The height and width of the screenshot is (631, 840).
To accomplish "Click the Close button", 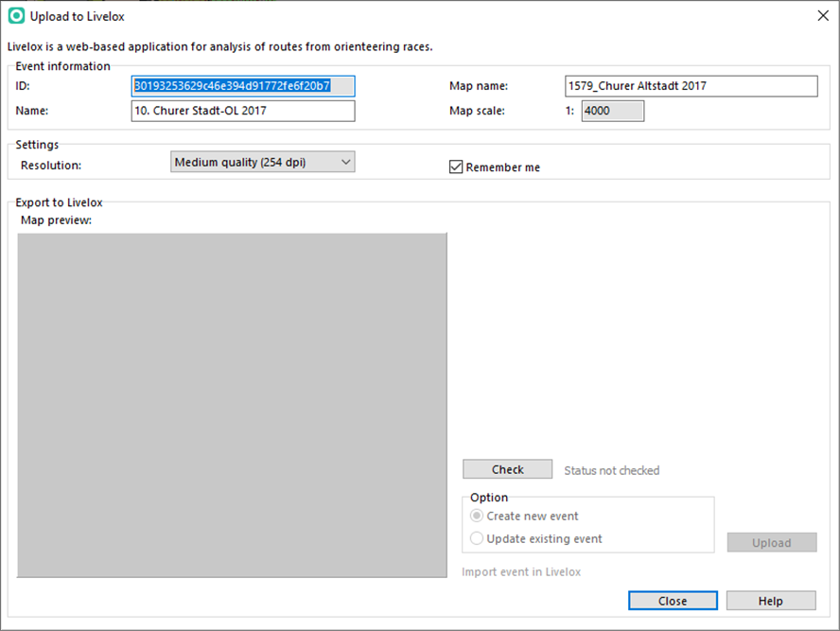I will coord(673,601).
